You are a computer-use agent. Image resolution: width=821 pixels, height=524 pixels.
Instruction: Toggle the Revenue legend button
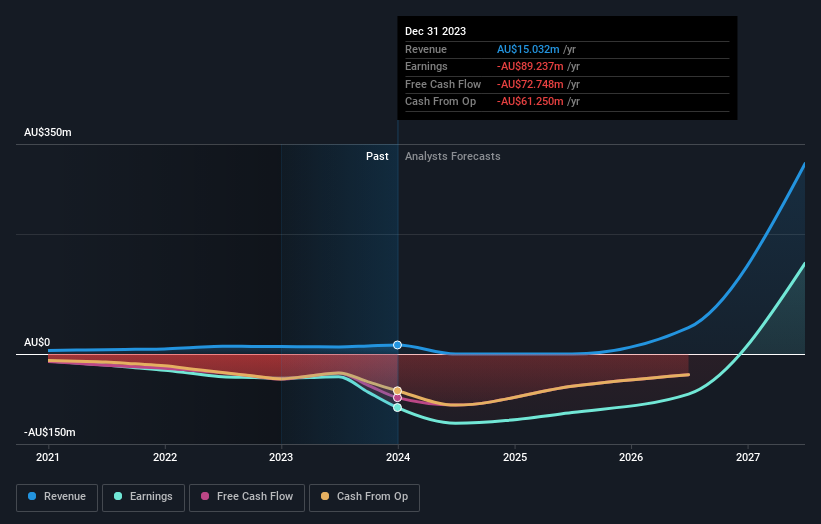[x=57, y=497]
